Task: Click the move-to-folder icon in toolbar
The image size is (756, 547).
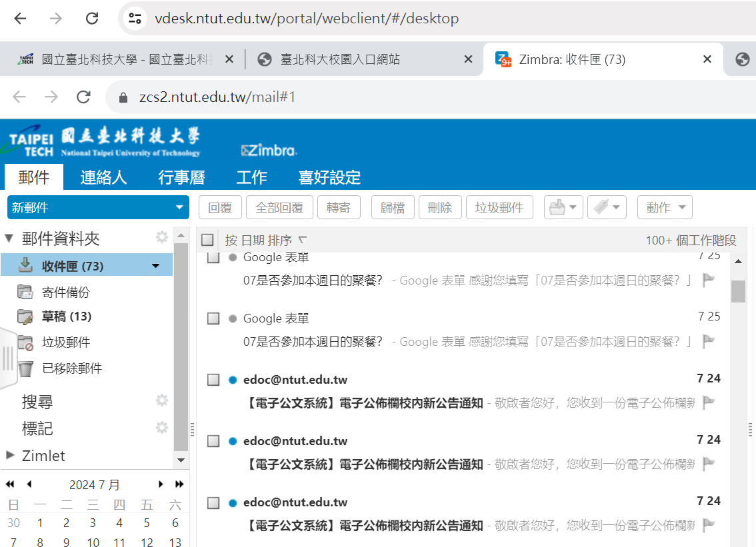Action: 558,208
